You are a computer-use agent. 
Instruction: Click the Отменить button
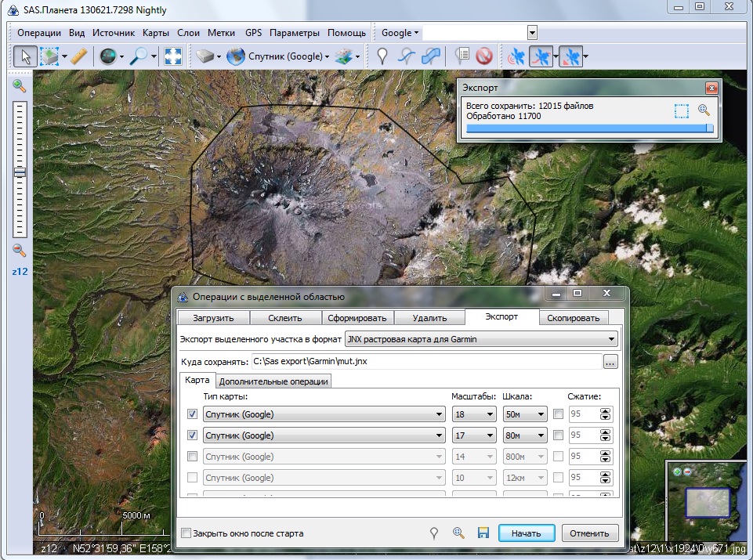click(x=589, y=533)
